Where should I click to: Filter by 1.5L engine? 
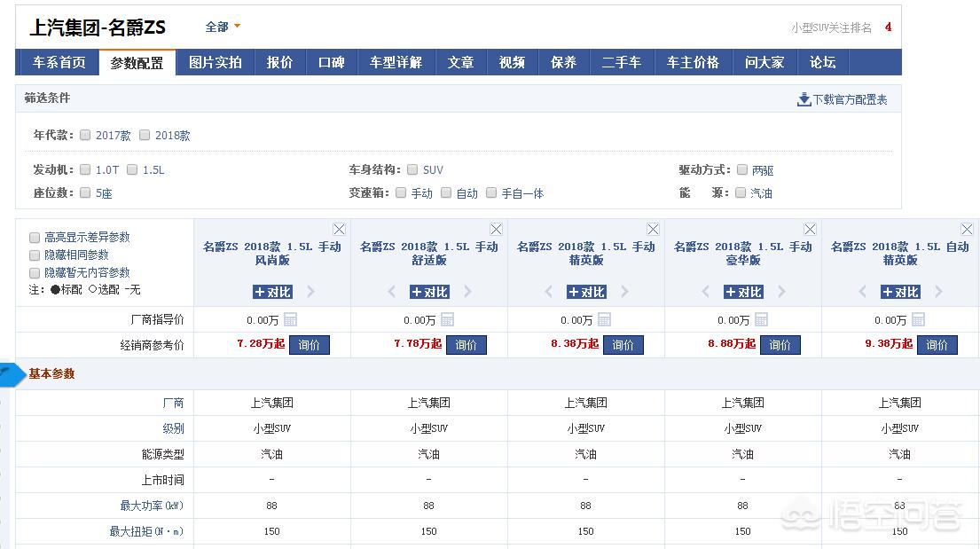pyautogui.click(x=132, y=169)
